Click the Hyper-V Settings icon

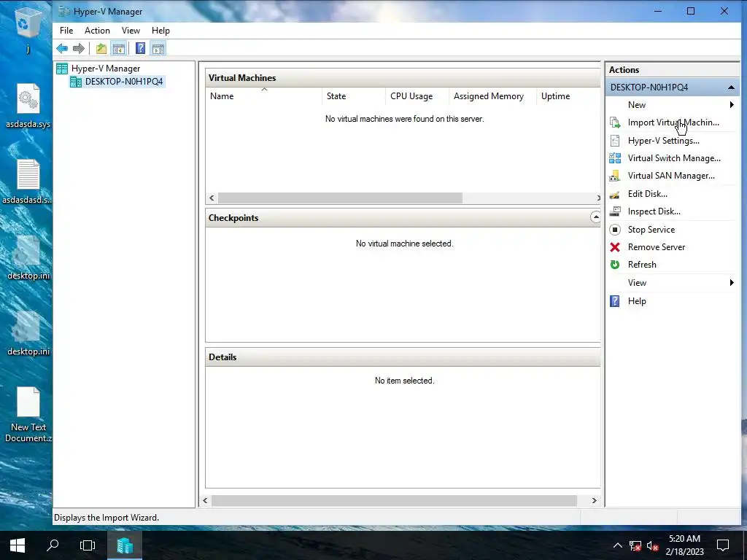pos(615,141)
